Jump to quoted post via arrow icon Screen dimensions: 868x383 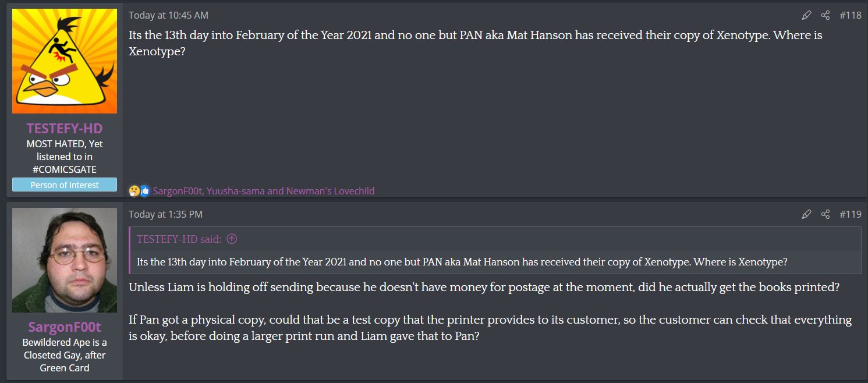pyautogui.click(x=232, y=239)
